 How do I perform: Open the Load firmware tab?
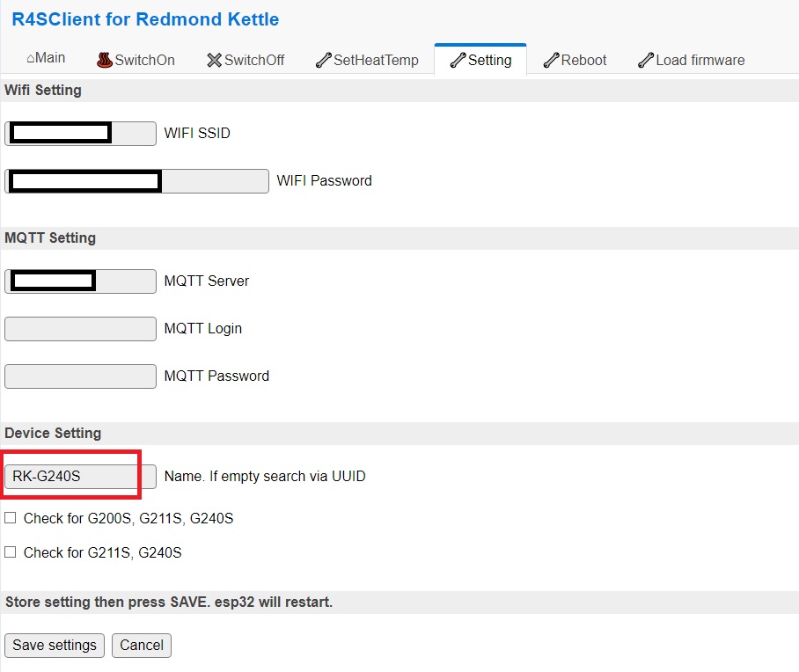pyautogui.click(x=692, y=60)
